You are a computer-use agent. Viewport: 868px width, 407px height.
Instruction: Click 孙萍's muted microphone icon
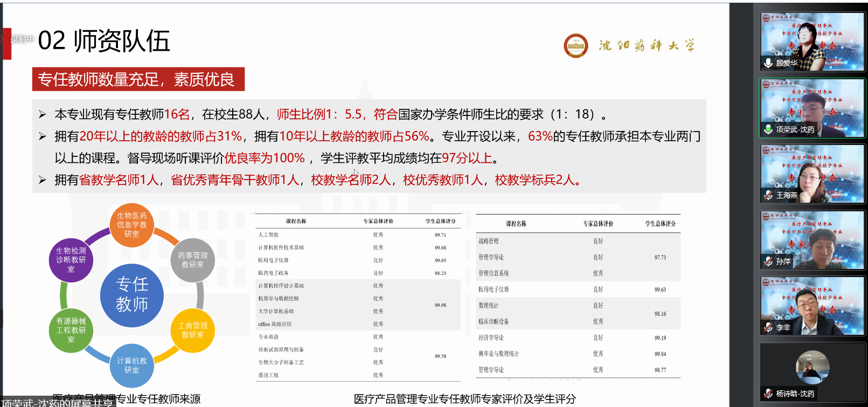pyautogui.click(x=768, y=261)
